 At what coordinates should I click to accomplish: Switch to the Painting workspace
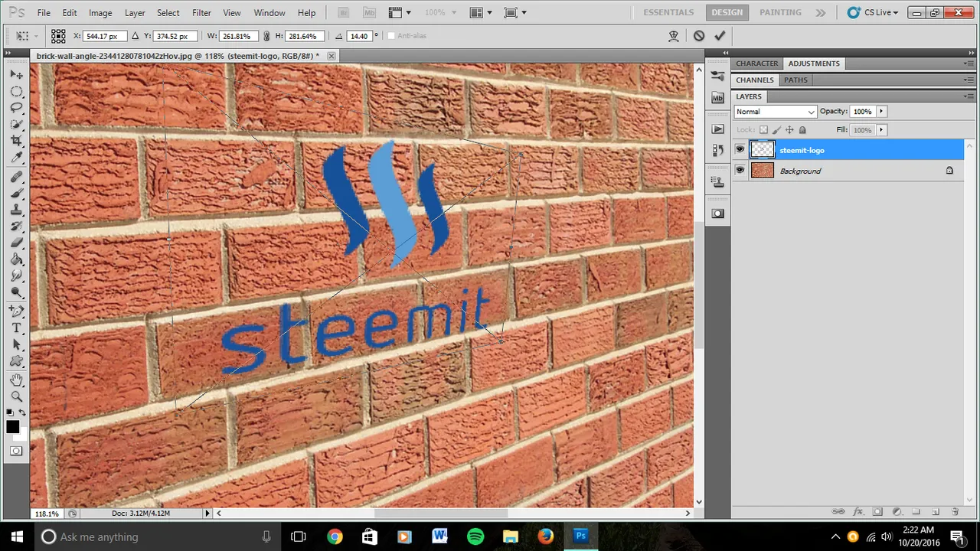[x=780, y=13]
